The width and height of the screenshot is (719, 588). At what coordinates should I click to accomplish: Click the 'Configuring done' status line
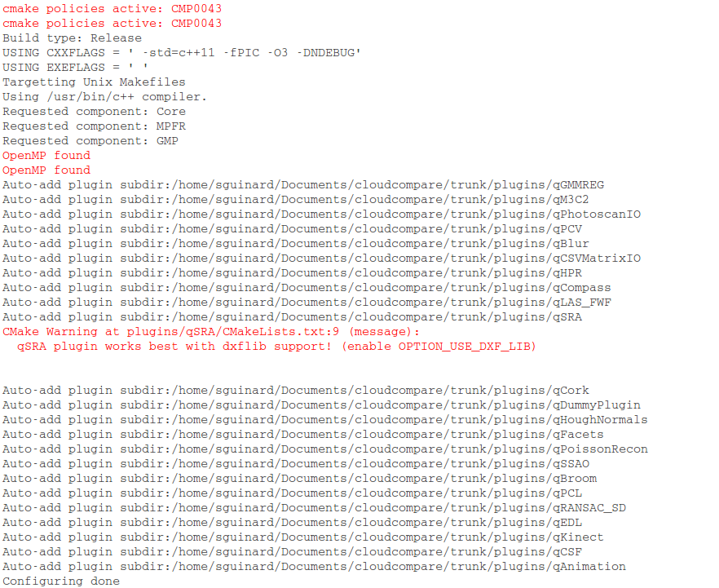pos(61,581)
